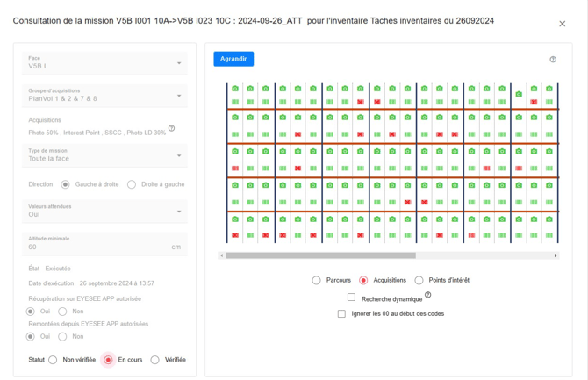Click the help icon above the grid
This screenshot has height=380, width=588.
tap(553, 60)
